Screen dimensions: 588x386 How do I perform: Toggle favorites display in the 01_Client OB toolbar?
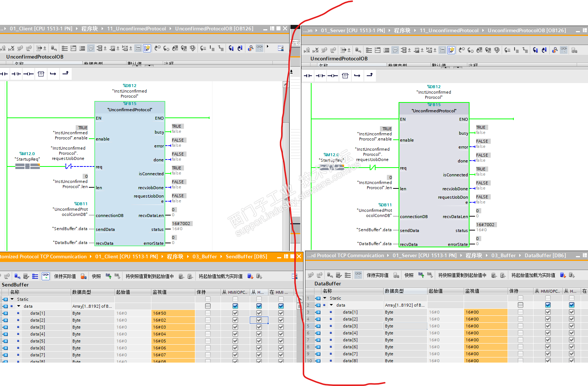click(x=147, y=48)
